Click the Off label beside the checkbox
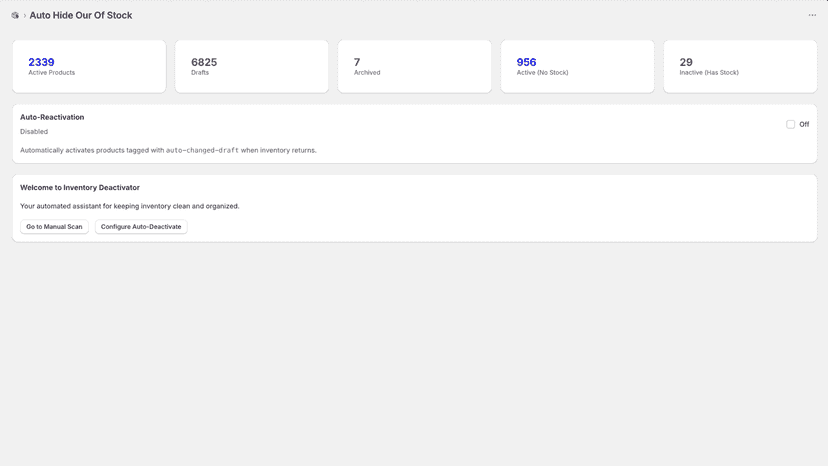 804,125
